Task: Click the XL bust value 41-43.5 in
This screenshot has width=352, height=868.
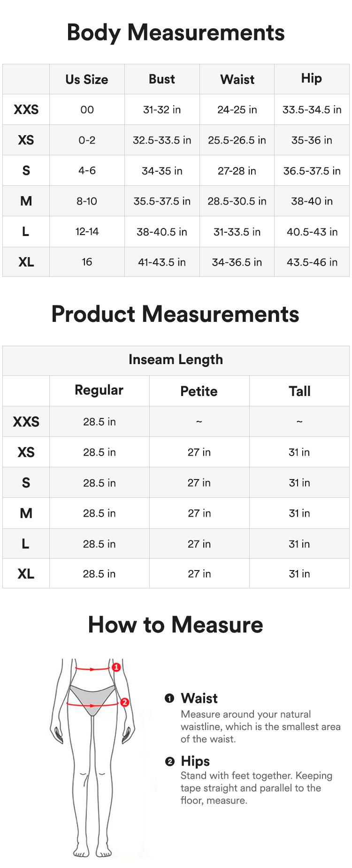Action: tap(162, 262)
